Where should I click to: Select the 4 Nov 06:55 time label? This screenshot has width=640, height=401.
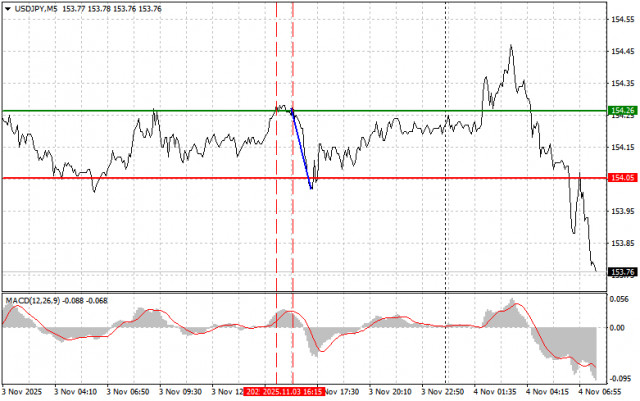click(x=600, y=392)
